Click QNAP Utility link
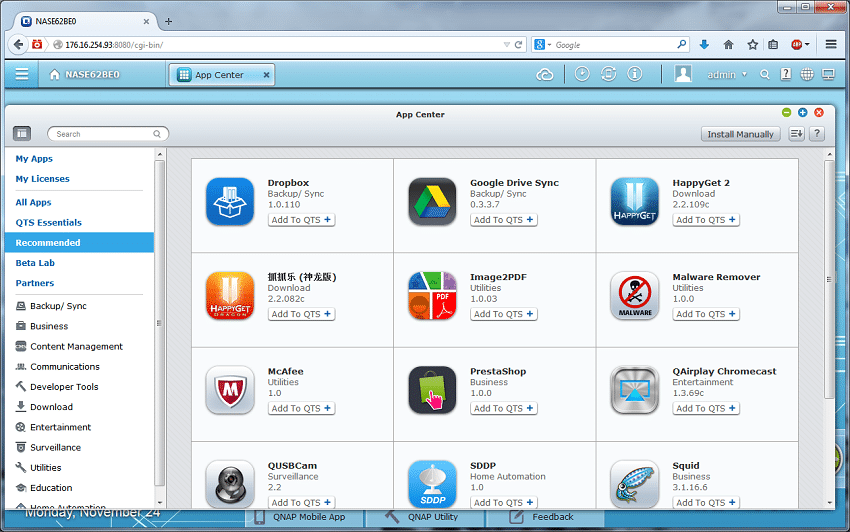This screenshot has width=850, height=532. [x=433, y=517]
